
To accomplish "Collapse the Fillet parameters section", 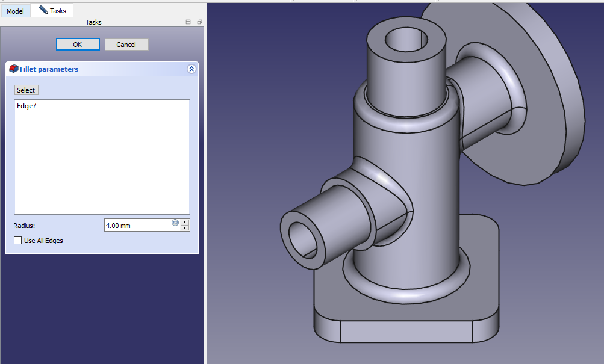I will point(191,69).
